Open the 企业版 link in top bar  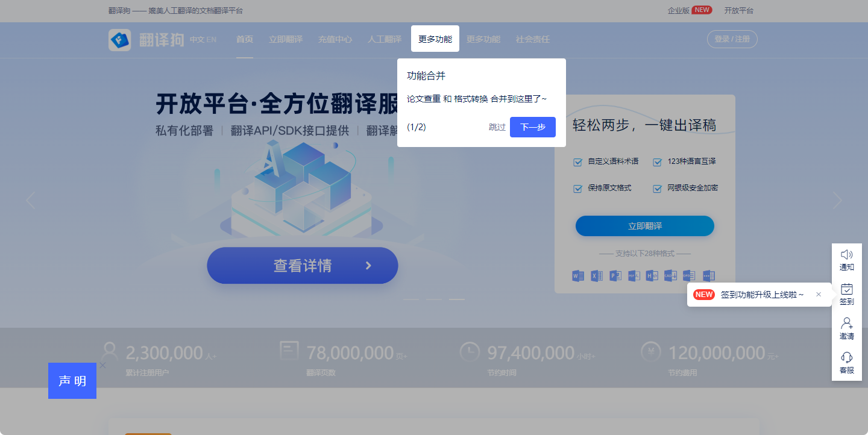(679, 10)
